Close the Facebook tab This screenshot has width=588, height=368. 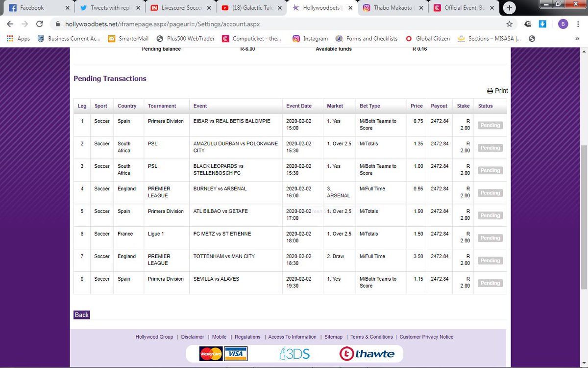click(x=68, y=8)
